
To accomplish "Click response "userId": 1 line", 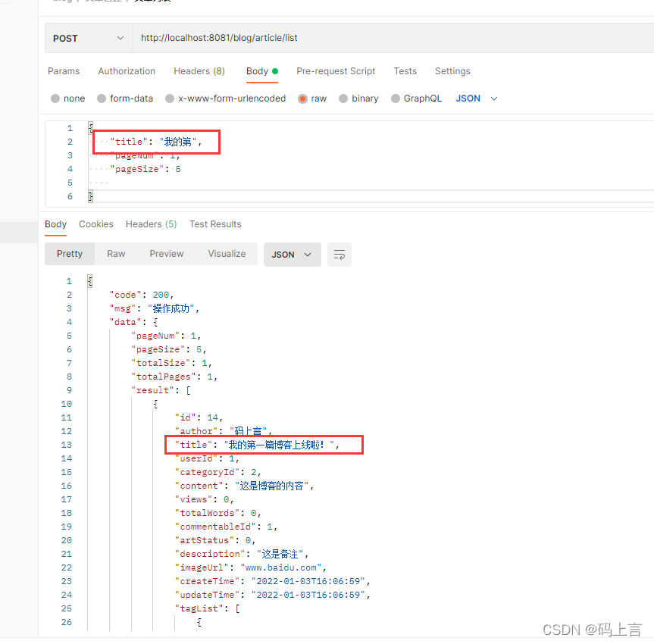I will [207, 458].
